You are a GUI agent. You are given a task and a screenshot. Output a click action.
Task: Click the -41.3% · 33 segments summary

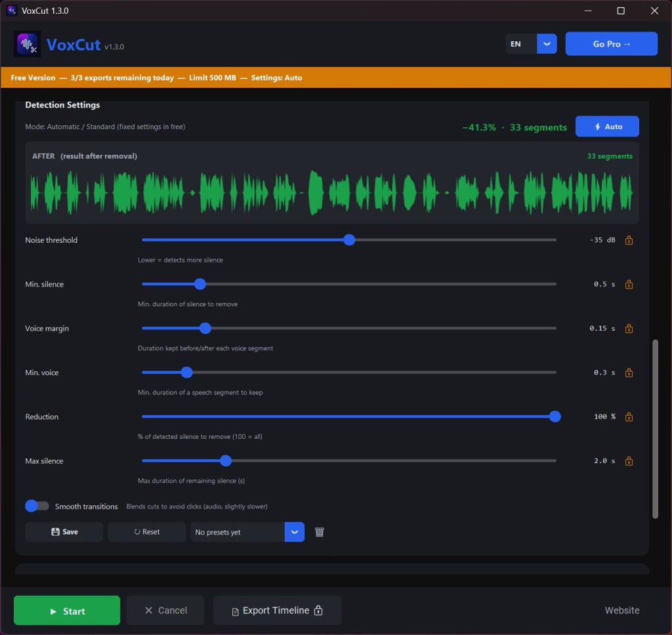point(514,127)
